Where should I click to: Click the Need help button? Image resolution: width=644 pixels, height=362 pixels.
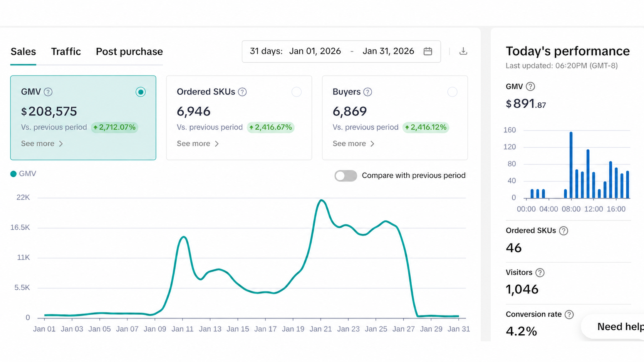[x=613, y=327]
